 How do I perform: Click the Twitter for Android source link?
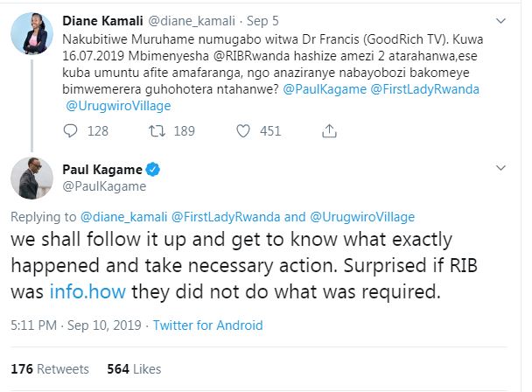[x=207, y=325]
